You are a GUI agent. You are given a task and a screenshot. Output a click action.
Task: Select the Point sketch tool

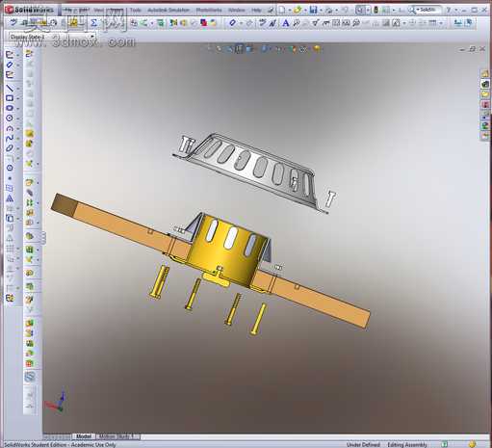(x=10, y=178)
